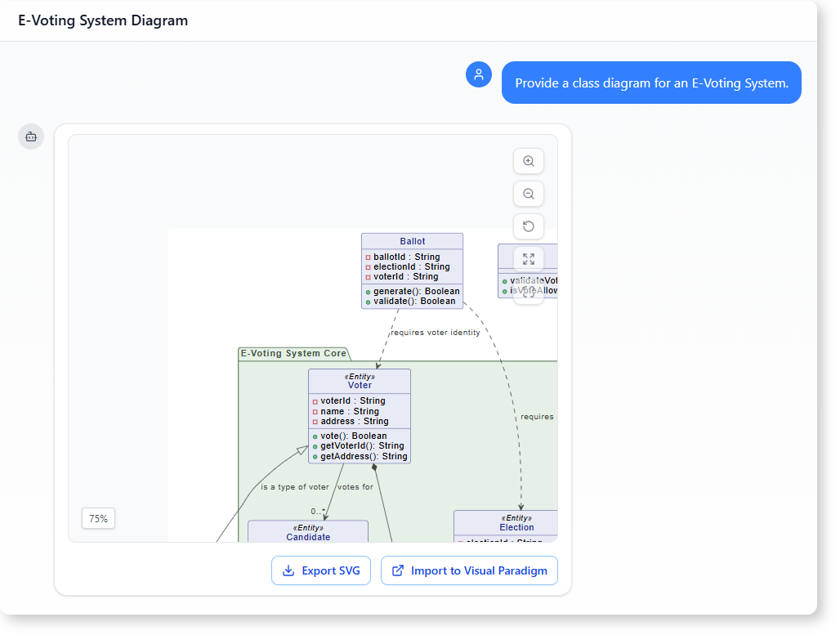Screen dimensions: 840x644
Task: Click the user message about E-Voting System
Action: pos(651,83)
